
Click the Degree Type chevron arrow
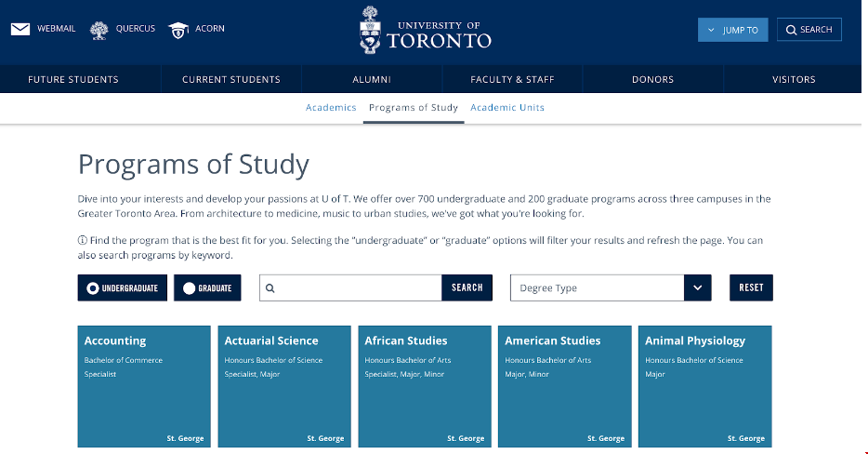[697, 288]
